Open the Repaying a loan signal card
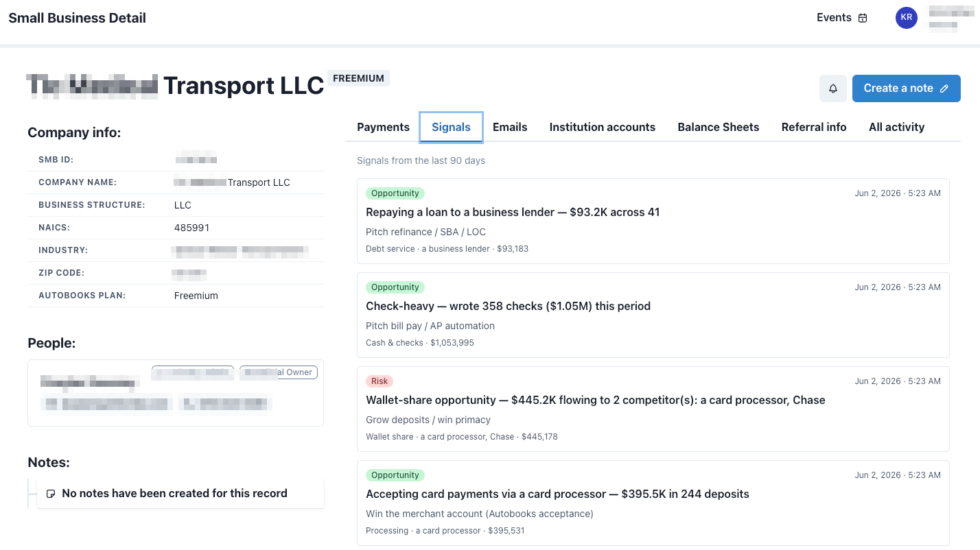 click(x=653, y=221)
